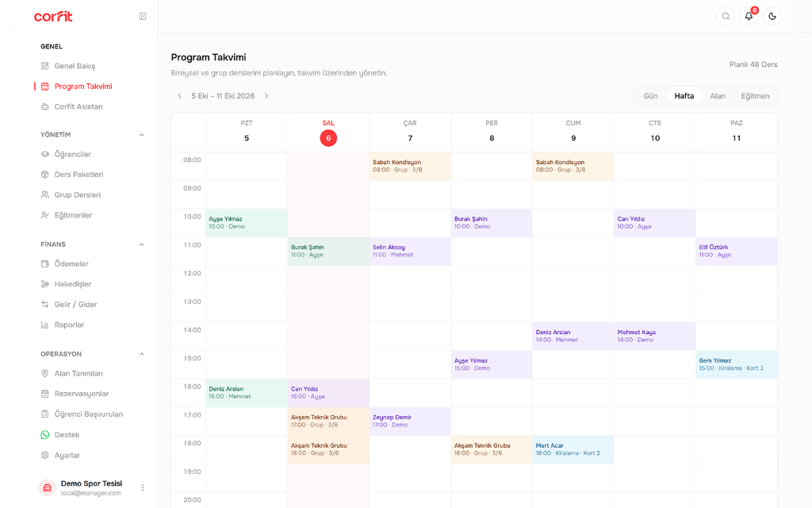
Task: Click the Ders Paketleri box icon
Action: click(45, 175)
